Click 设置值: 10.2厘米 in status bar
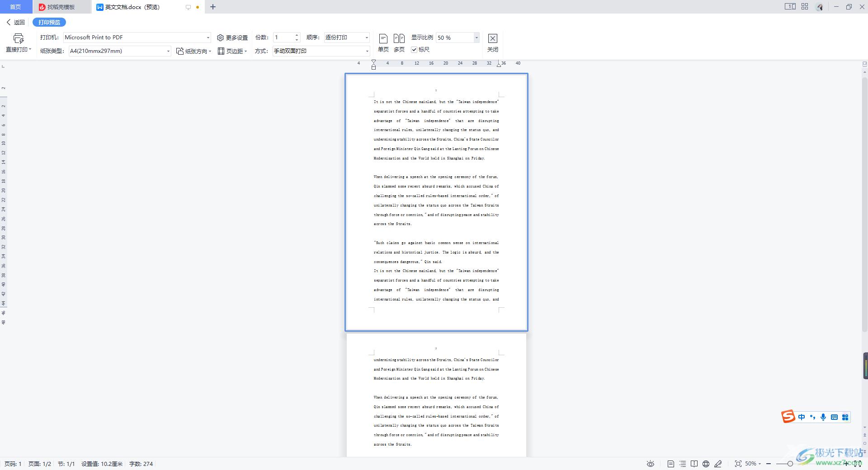The image size is (868, 470). pos(102,464)
